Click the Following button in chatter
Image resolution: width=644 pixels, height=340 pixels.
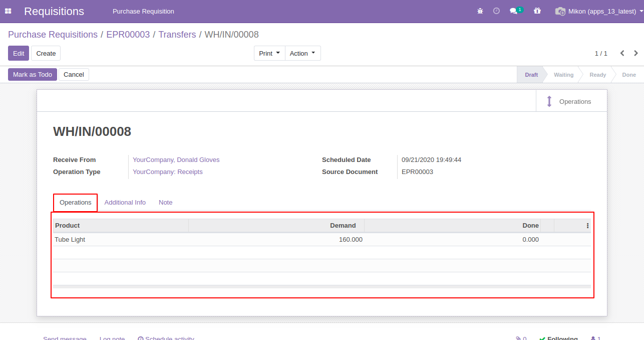(x=558, y=338)
